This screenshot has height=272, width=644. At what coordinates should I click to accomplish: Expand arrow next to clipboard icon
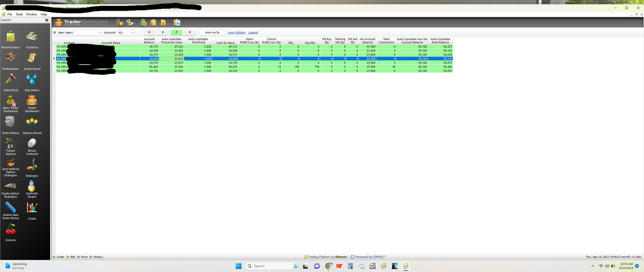[184, 23]
